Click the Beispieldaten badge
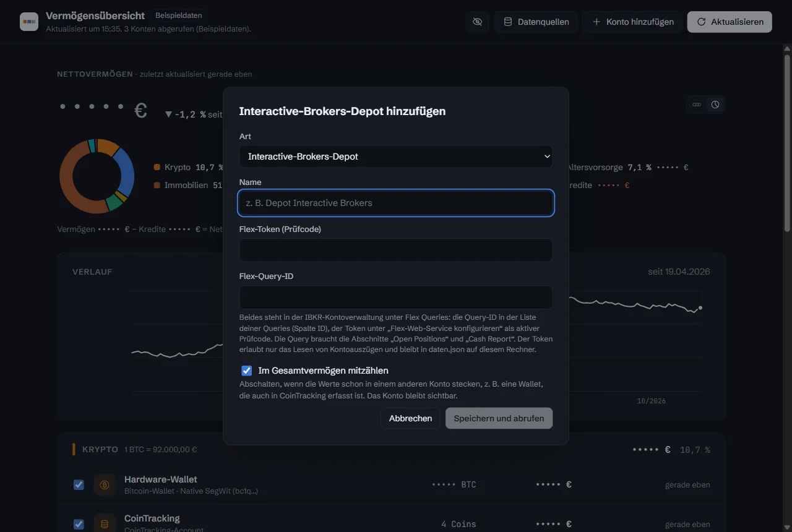Screen dimensions: 792x532 (x=178, y=15)
